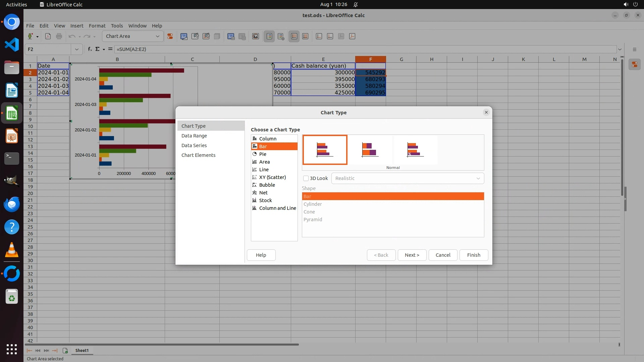This screenshot has width=644, height=362.
Task: Pick the Stacked bar subtype thumbnail
Action: (x=370, y=150)
